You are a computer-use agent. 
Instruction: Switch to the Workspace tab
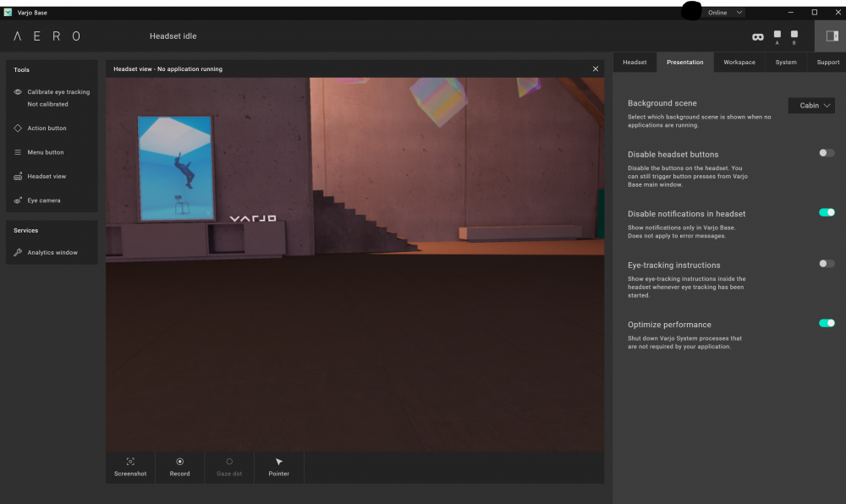[x=739, y=62]
